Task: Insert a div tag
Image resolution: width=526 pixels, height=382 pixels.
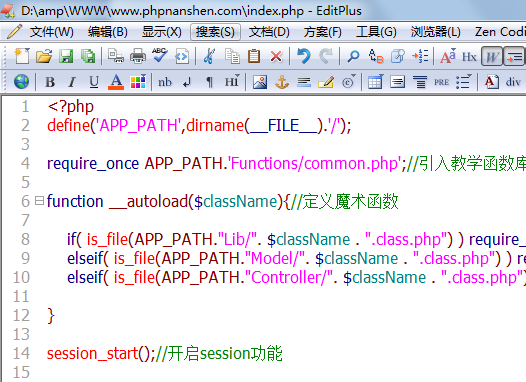Action: [x=513, y=82]
